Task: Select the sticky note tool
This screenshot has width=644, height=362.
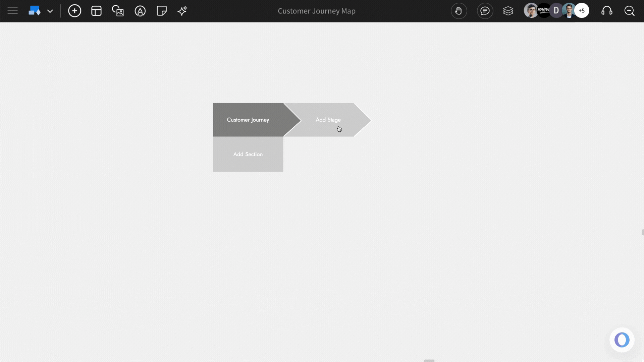Action: [x=161, y=11]
